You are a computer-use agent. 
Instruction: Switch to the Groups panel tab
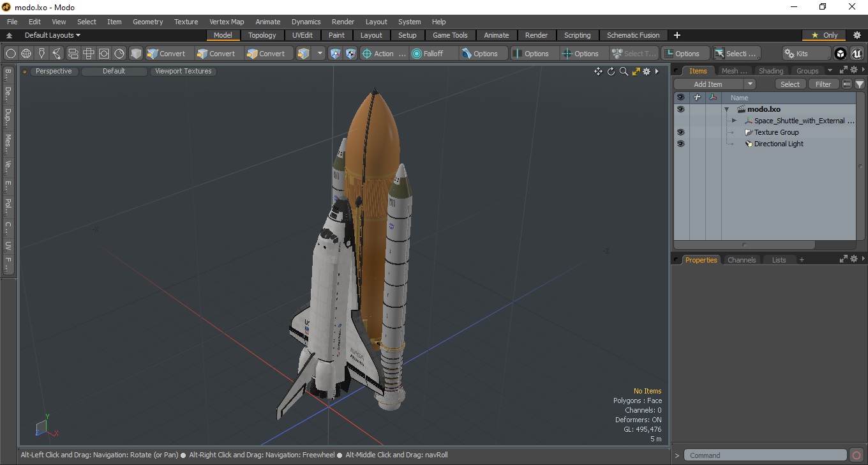807,71
